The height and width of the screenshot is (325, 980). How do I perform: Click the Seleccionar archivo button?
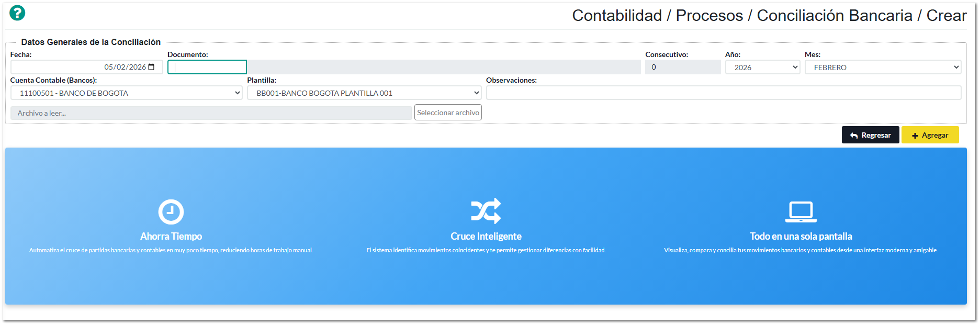pyautogui.click(x=448, y=113)
